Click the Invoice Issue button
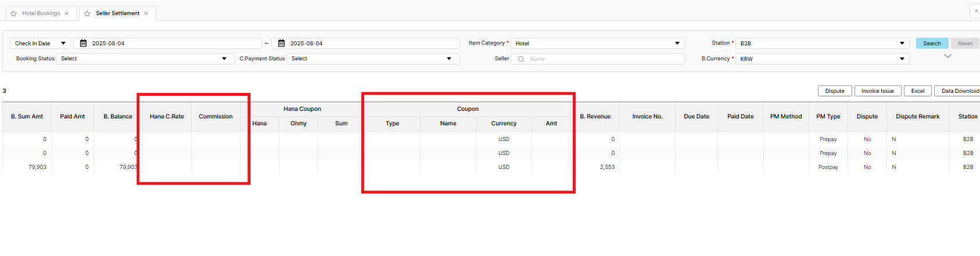Viewport: 980px width, 256px height. (877, 91)
